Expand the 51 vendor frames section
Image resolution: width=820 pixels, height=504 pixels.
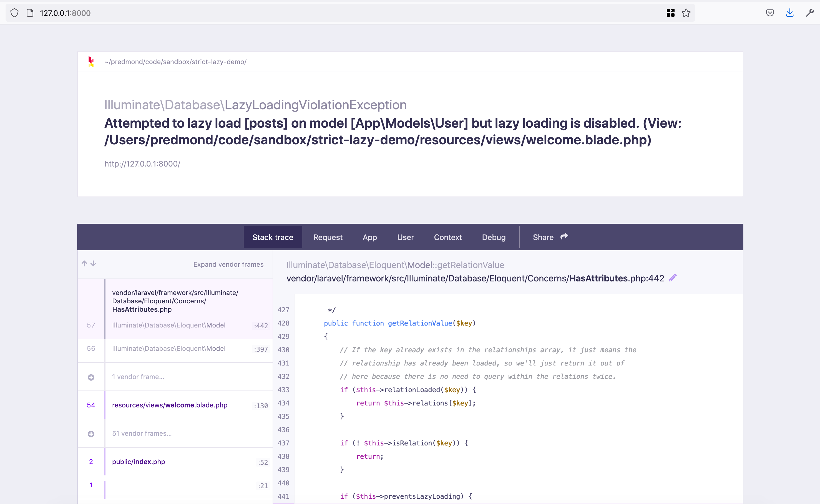click(x=91, y=433)
